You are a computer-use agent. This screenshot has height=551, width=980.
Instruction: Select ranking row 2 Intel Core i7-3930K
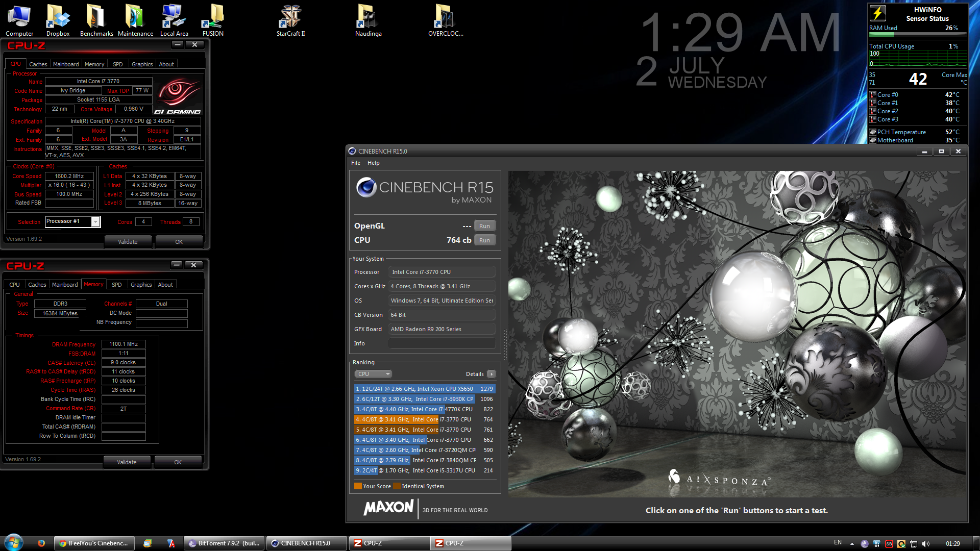425,399
